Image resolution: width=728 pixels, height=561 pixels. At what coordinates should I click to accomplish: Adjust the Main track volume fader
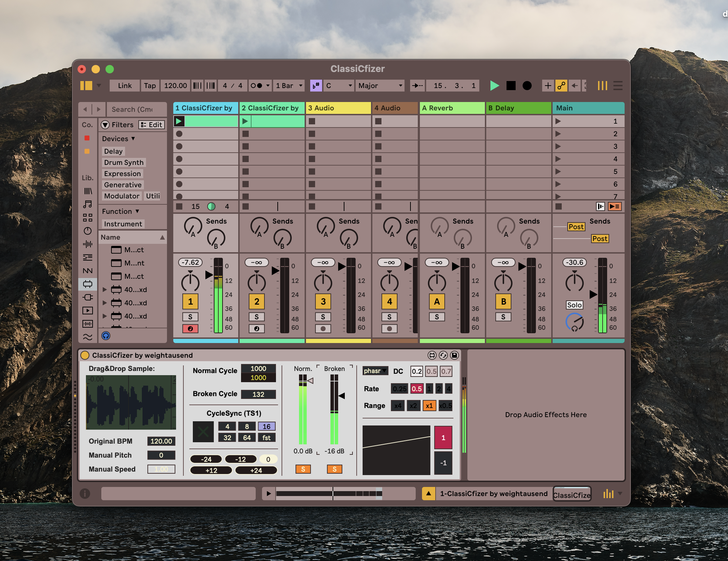(x=593, y=294)
